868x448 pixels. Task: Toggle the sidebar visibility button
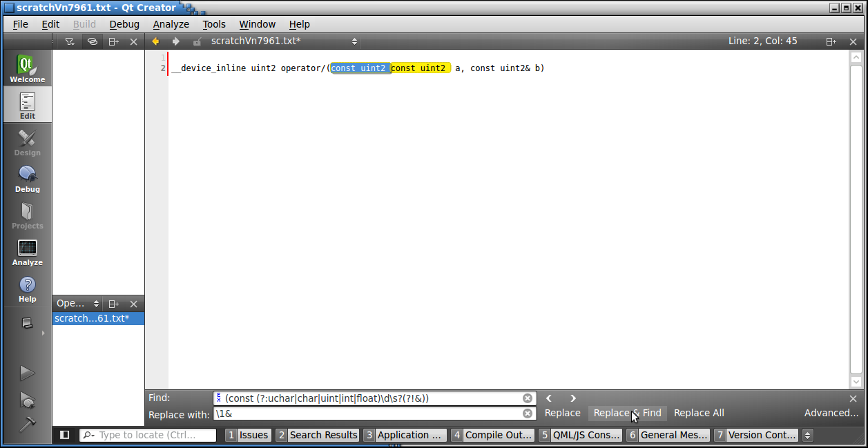[64, 435]
